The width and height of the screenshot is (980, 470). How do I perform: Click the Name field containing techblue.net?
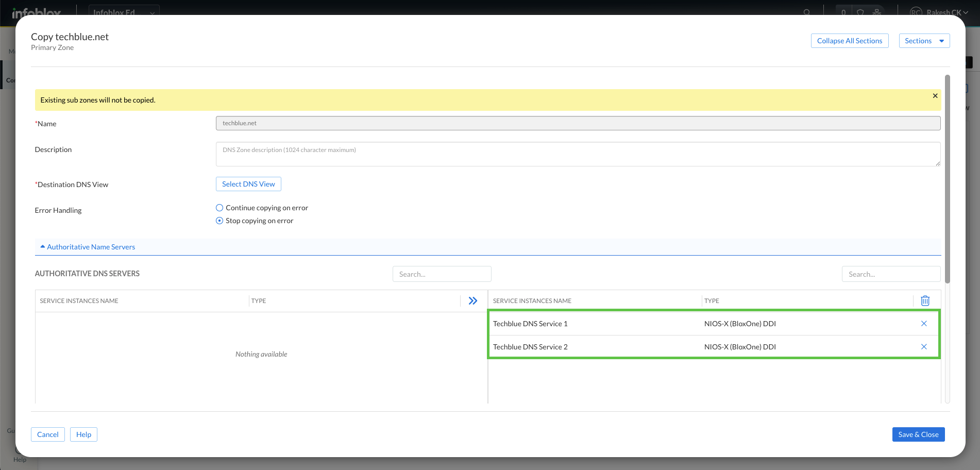click(577, 123)
